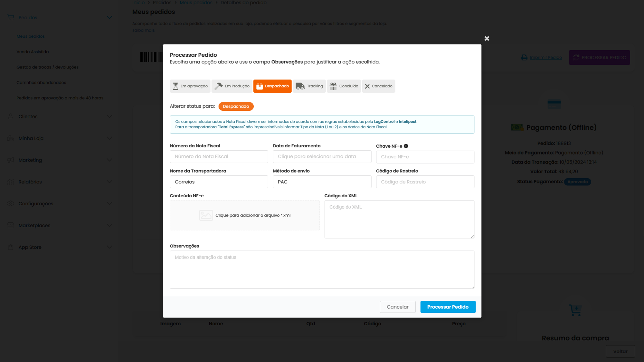Screen dimensions: 644x362
Task: Click the add-to-cart icon above Resumo da compra
Action: [575, 310]
